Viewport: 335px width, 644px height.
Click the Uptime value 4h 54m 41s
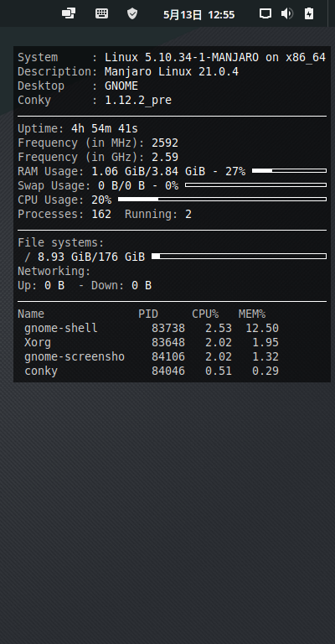click(105, 128)
